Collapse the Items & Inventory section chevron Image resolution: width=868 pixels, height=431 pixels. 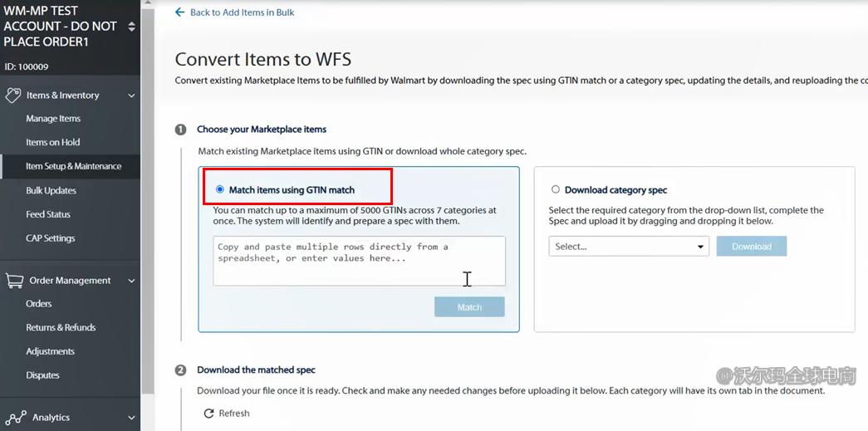(x=131, y=96)
